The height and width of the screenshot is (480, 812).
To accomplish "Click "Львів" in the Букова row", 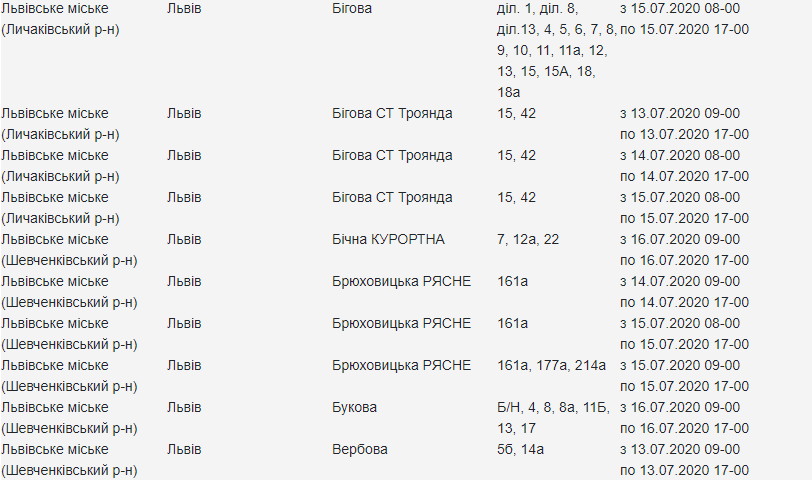I will point(184,407).
